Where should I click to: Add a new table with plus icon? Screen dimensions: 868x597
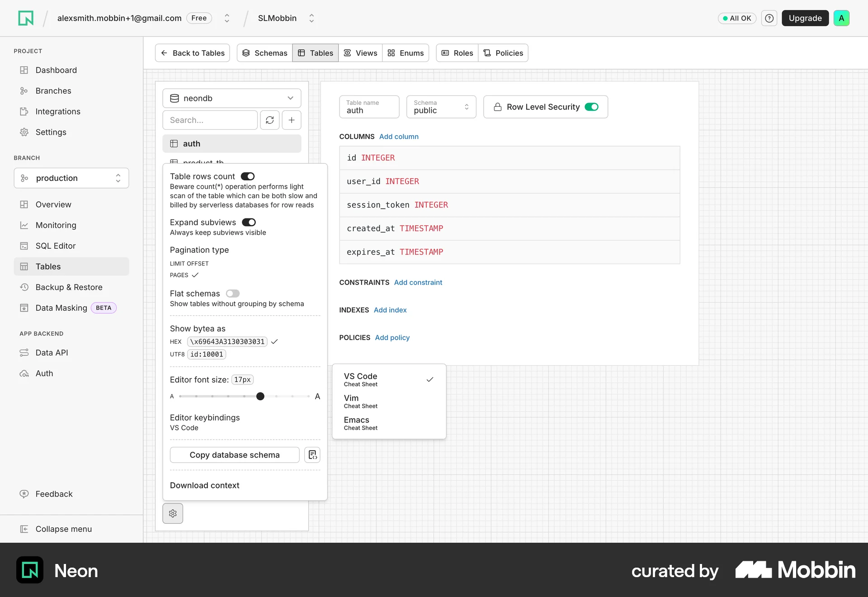pos(292,120)
